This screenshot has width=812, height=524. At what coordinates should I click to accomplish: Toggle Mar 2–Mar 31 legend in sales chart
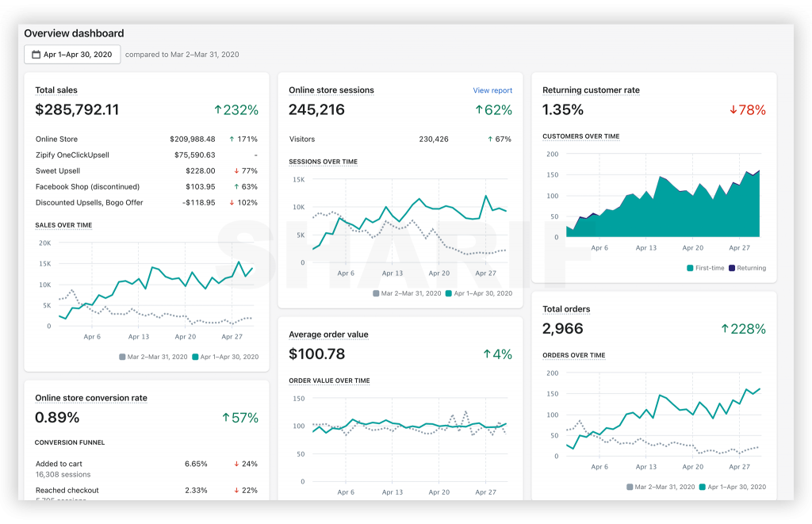122,357
